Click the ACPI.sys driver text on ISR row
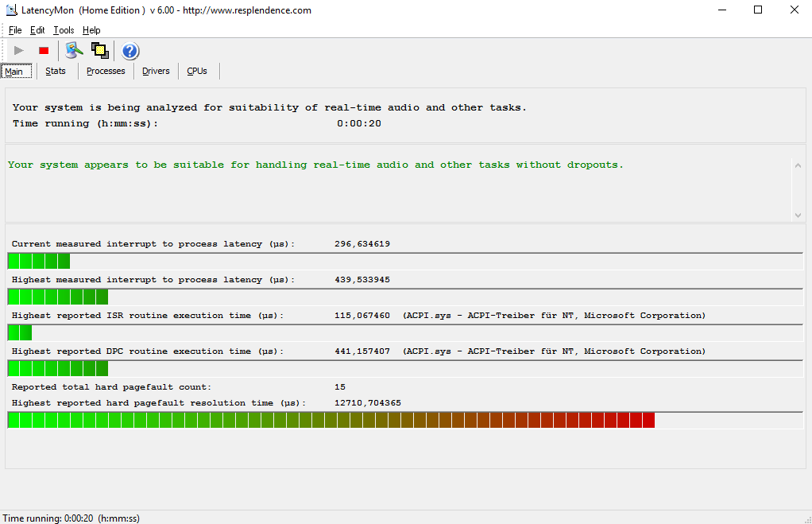 coord(554,315)
